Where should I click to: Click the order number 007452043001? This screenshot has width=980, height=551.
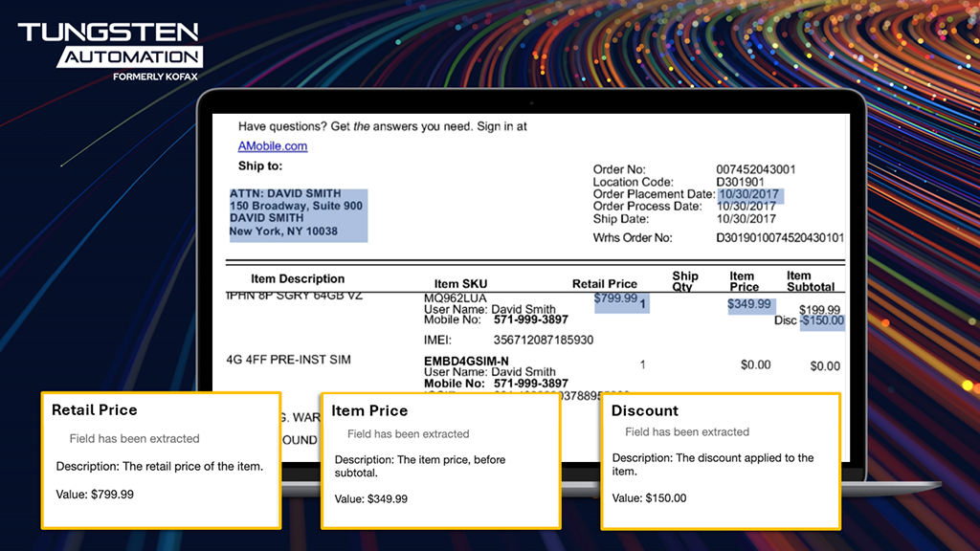[756, 170]
